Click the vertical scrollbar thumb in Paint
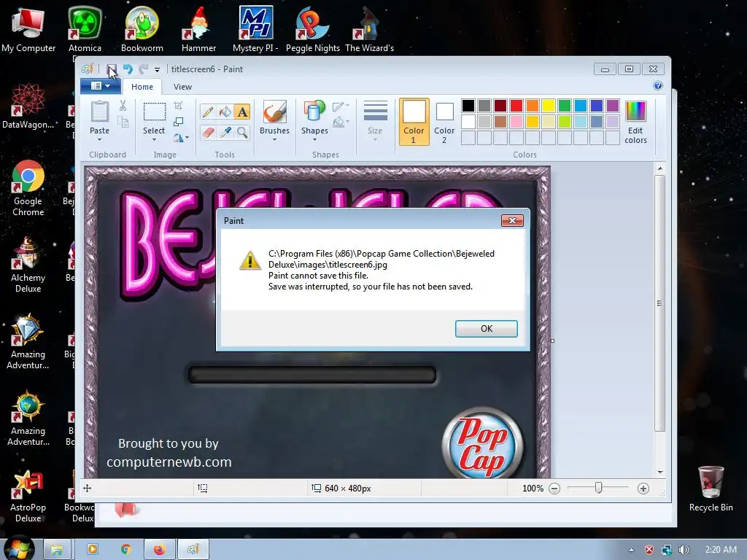The width and height of the screenshot is (747, 560). coord(659,303)
